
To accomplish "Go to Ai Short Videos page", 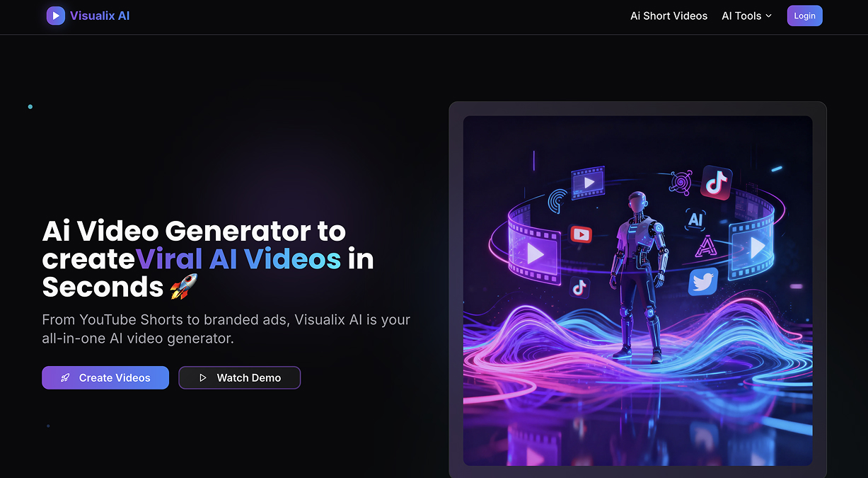I will [669, 16].
